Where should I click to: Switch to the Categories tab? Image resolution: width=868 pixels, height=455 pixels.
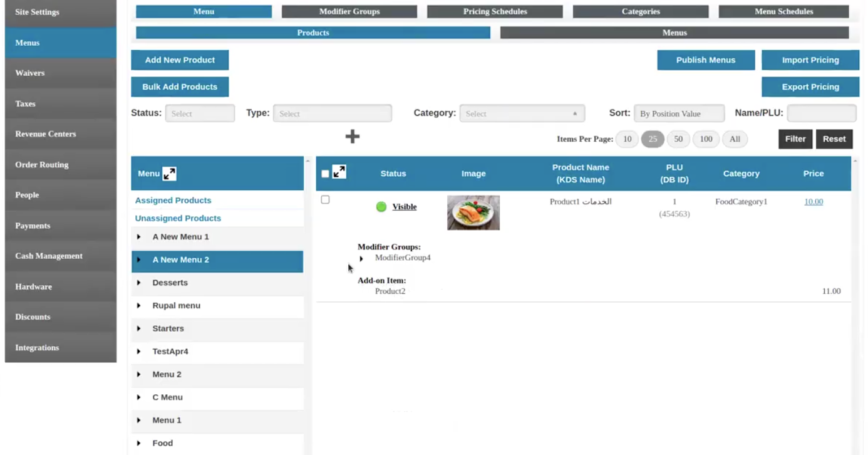(641, 11)
